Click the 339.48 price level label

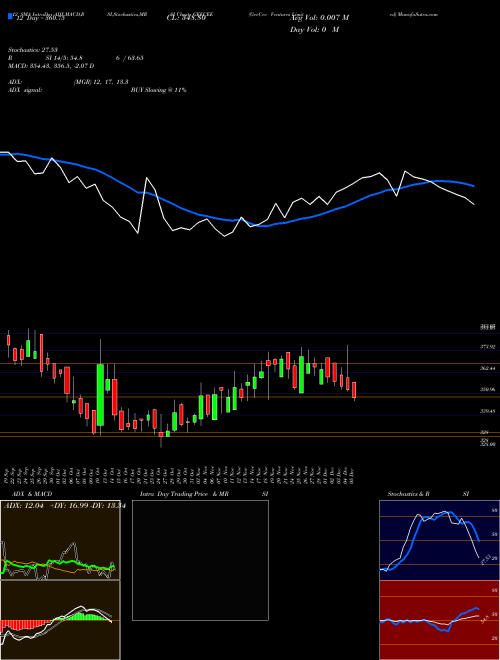click(x=488, y=411)
